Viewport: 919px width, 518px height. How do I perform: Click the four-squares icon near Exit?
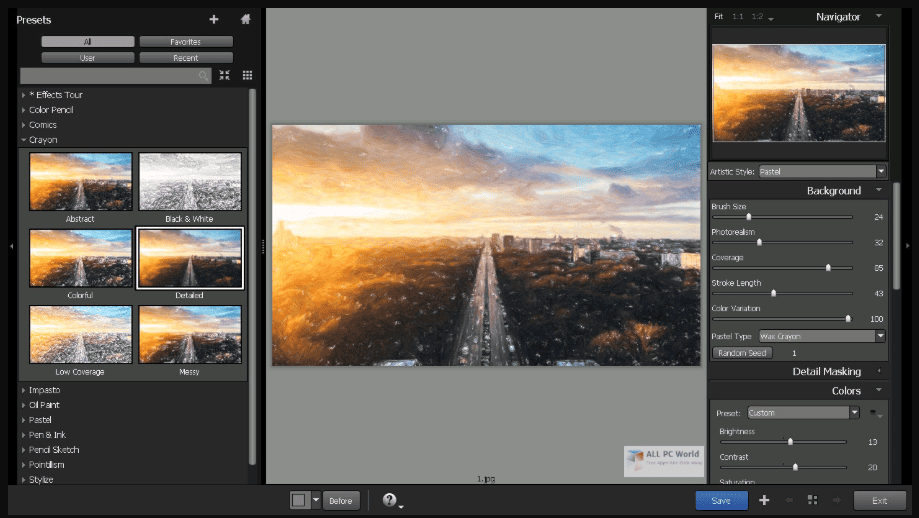pos(812,500)
